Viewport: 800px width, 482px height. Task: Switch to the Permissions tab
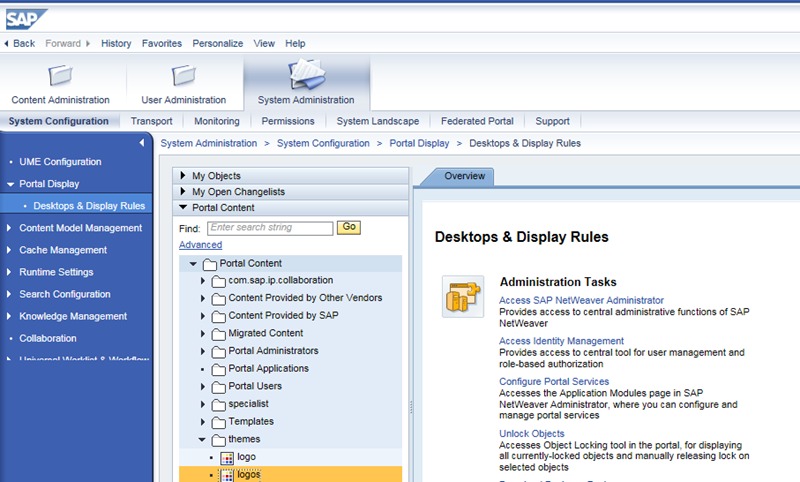(x=288, y=121)
